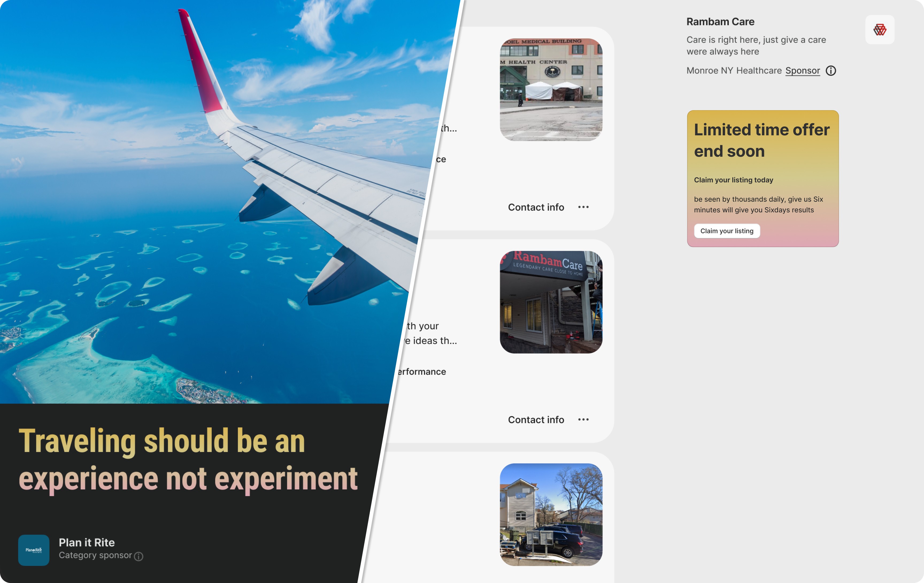Open info icon next to Sponsor

(831, 71)
